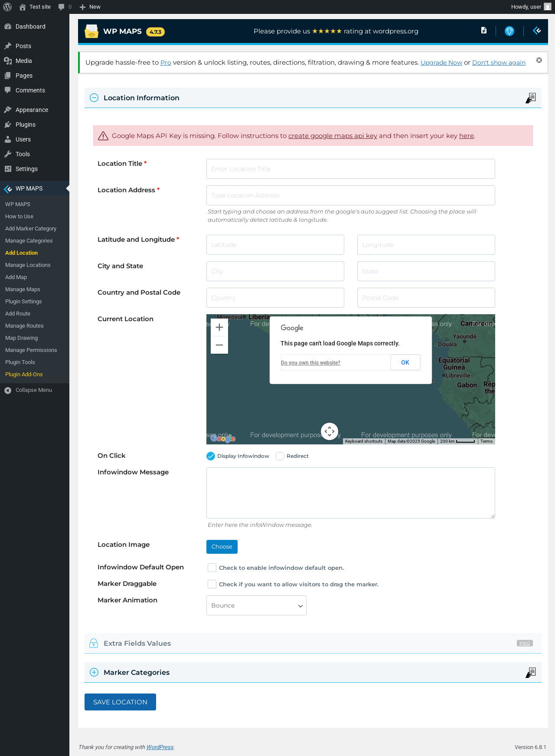Open create google maps api key link
The width and height of the screenshot is (555, 756).
coord(333,136)
